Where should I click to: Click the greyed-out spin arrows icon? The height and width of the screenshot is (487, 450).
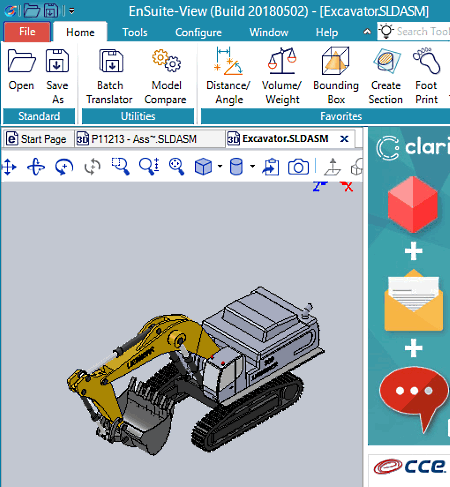(92, 166)
